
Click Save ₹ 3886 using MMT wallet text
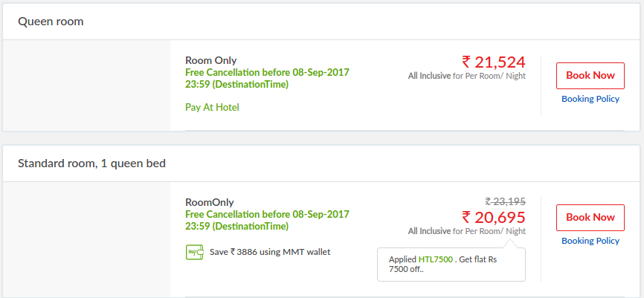270,252
